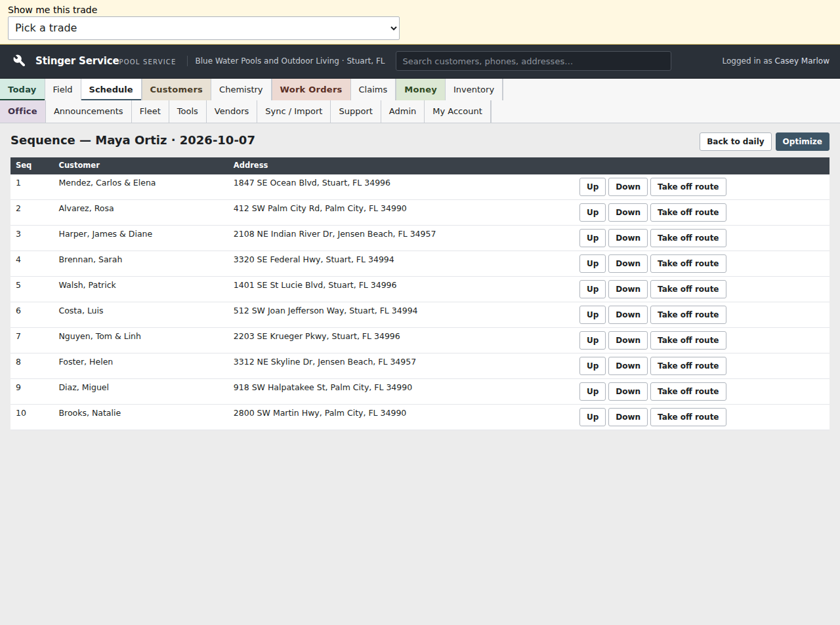Open the My Account tab
This screenshot has height=625, width=840.
(x=457, y=111)
